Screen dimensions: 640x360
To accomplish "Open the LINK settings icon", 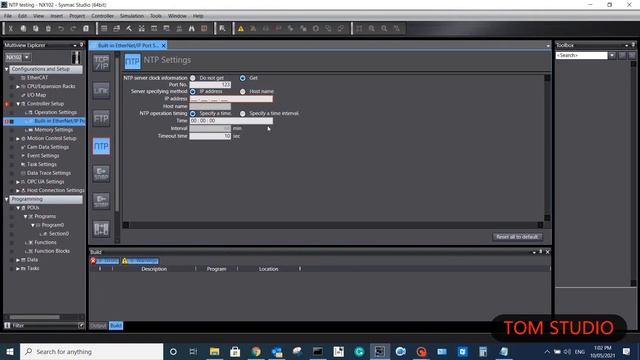I will pyautogui.click(x=101, y=91).
